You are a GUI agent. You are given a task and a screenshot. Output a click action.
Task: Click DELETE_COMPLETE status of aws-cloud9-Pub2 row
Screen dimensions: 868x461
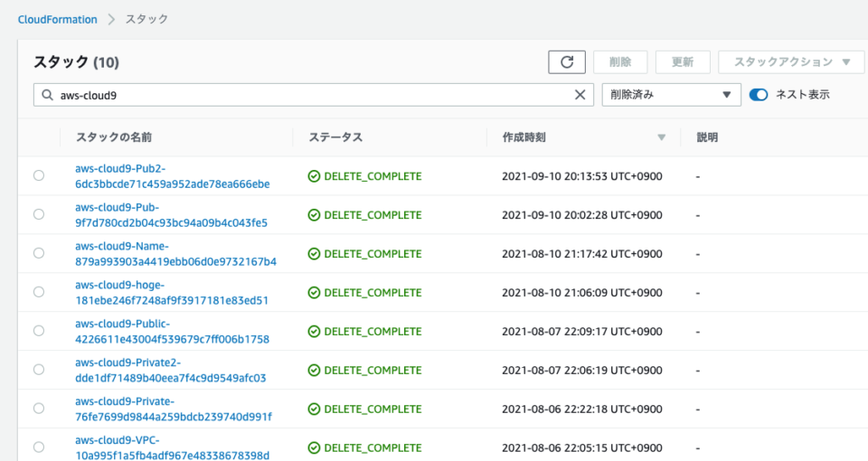[x=364, y=176]
